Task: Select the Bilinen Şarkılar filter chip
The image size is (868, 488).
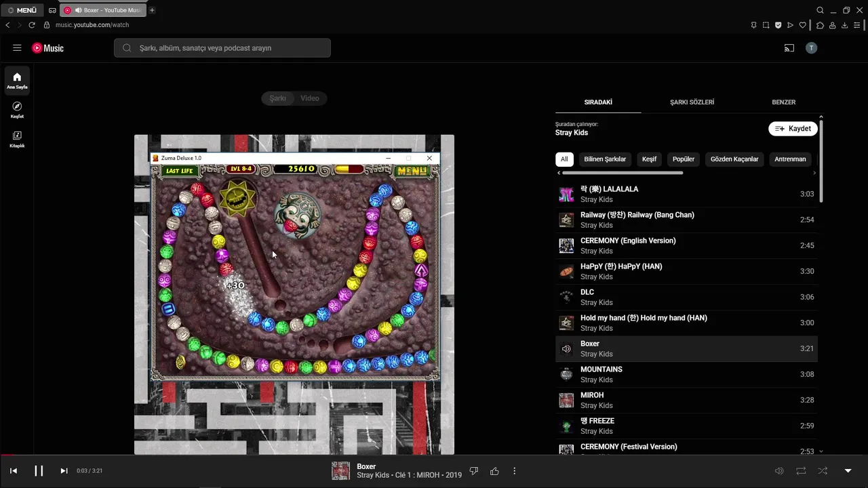Action: point(605,159)
